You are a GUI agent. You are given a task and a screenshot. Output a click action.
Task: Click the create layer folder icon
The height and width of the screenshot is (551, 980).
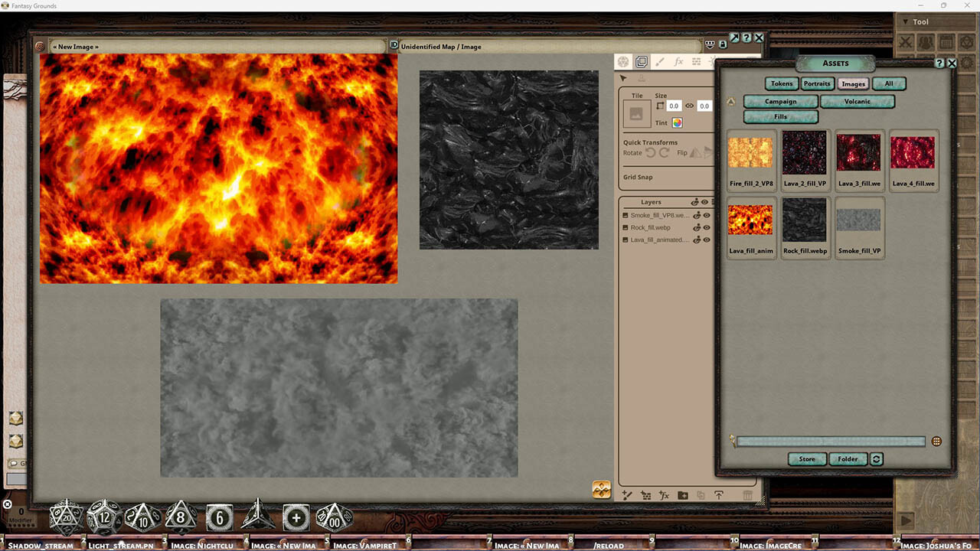coord(684,495)
